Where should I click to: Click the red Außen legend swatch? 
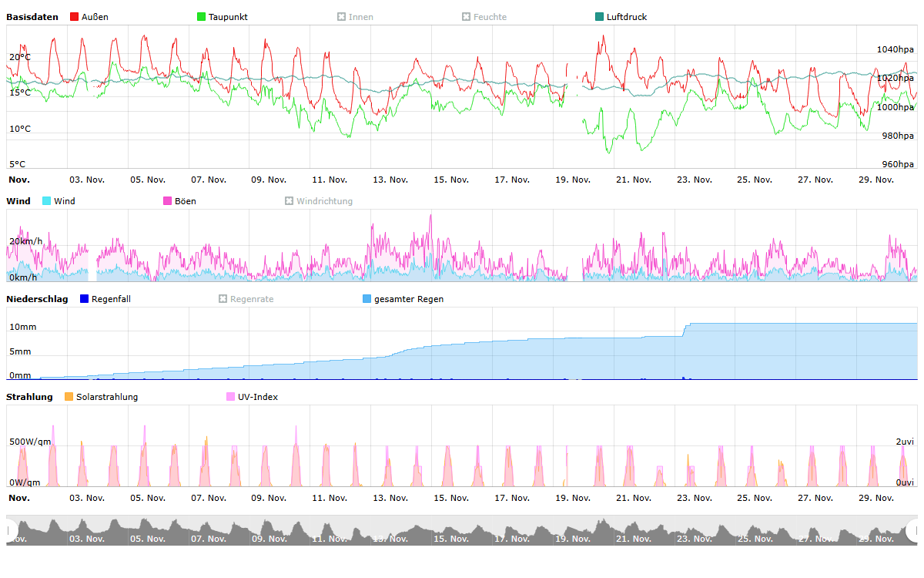pyautogui.click(x=74, y=17)
